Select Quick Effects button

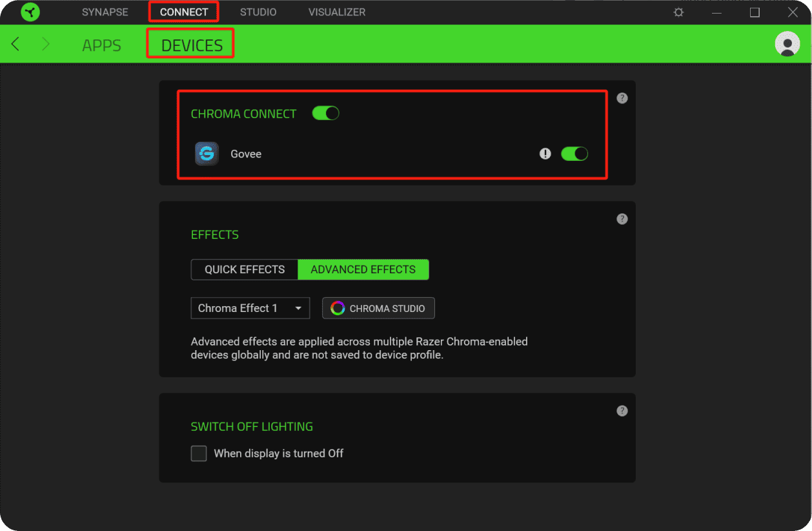pyautogui.click(x=245, y=269)
